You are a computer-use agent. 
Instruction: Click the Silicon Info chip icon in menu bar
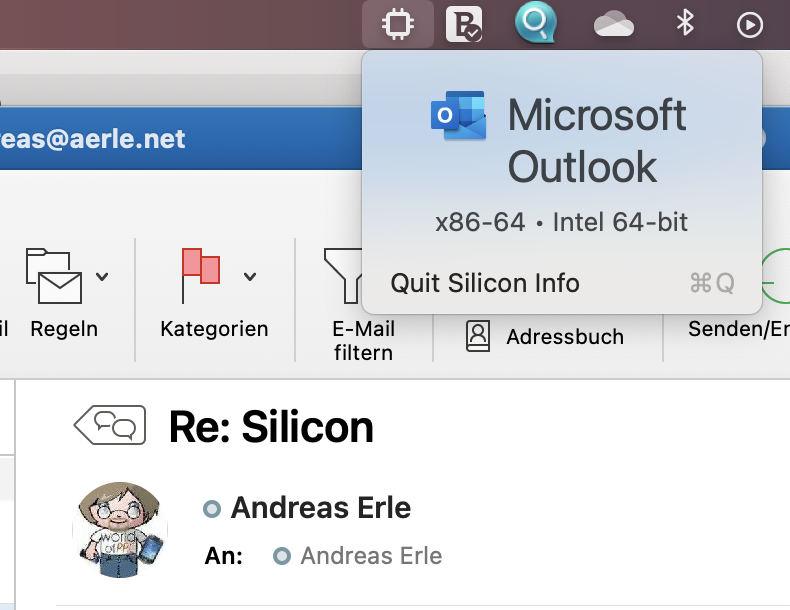(x=397, y=24)
